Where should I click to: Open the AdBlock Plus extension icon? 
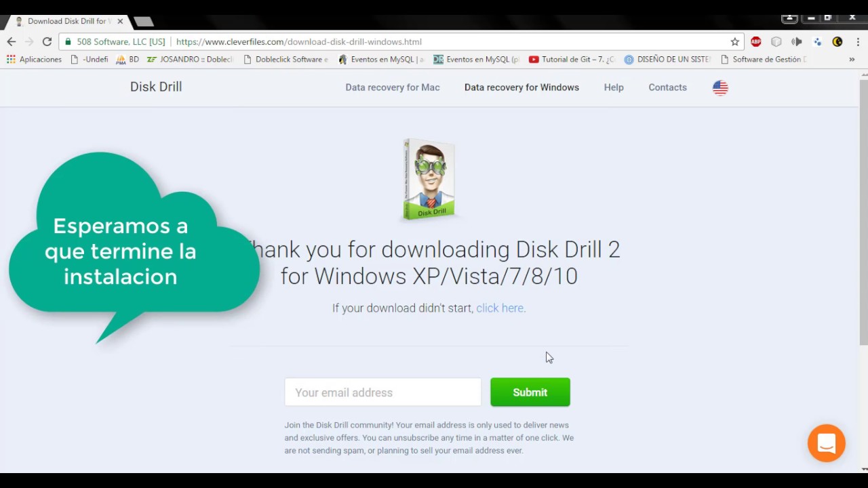click(756, 41)
